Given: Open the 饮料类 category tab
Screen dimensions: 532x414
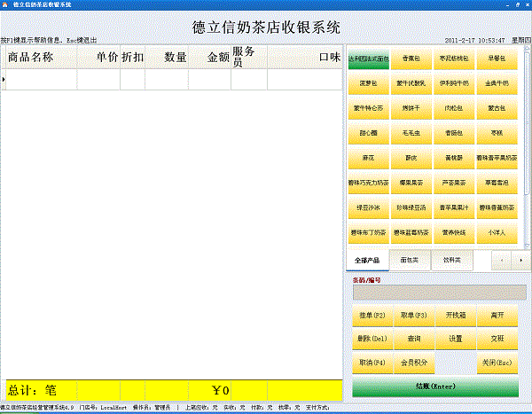Looking at the screenshot, I should pos(452,261).
